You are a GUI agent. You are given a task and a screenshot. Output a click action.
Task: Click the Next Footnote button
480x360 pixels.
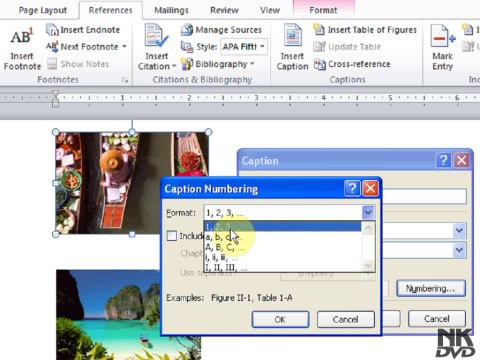pos(86,47)
